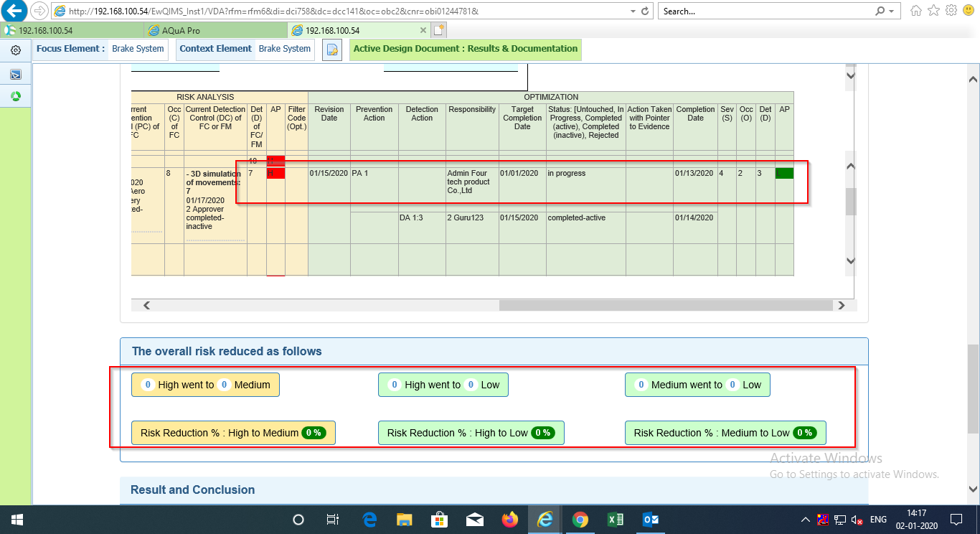Image resolution: width=980 pixels, height=534 pixels.
Task: Click Medium went to Low badge
Action: (697, 385)
